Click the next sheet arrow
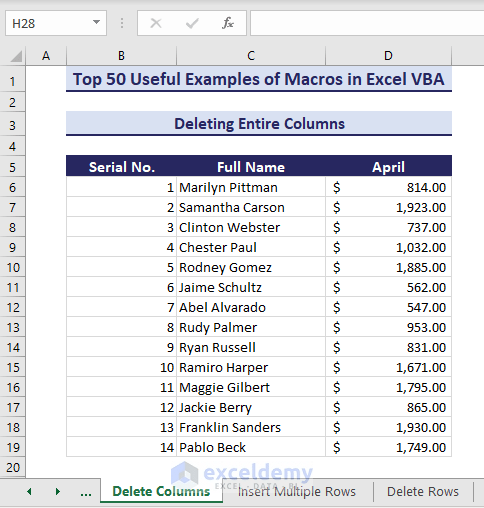This screenshot has width=484, height=508. click(x=58, y=491)
